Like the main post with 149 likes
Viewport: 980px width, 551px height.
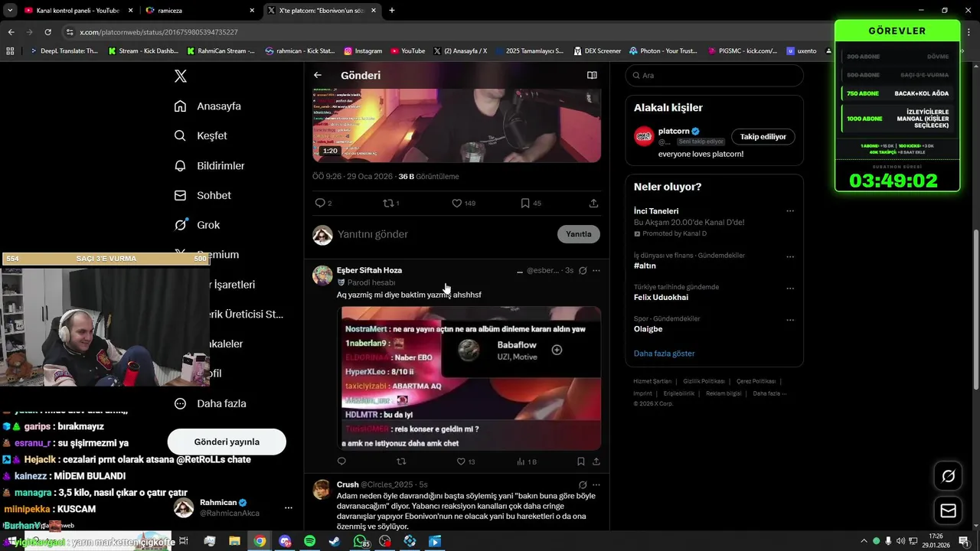[x=457, y=203]
